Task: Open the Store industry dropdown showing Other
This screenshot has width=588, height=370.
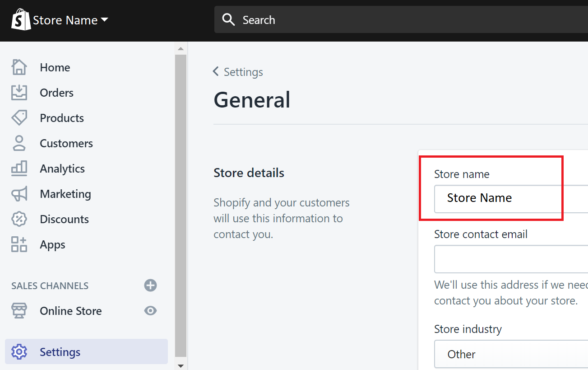Action: click(x=510, y=354)
